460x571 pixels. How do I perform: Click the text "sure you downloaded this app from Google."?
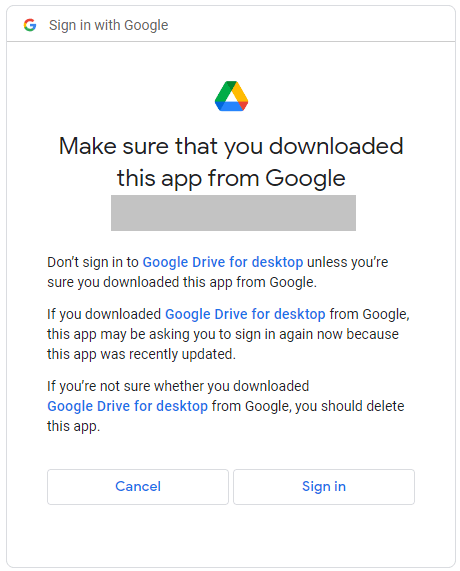coord(182,282)
